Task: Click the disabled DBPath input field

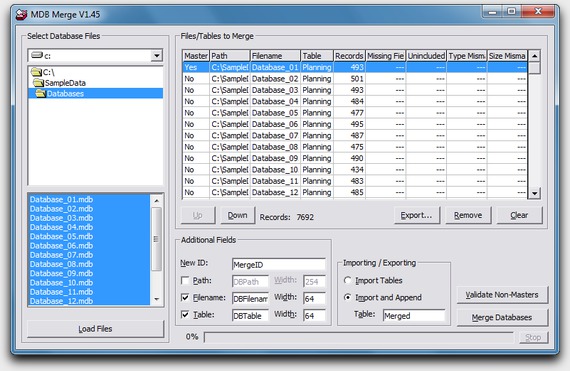Action: (250, 282)
